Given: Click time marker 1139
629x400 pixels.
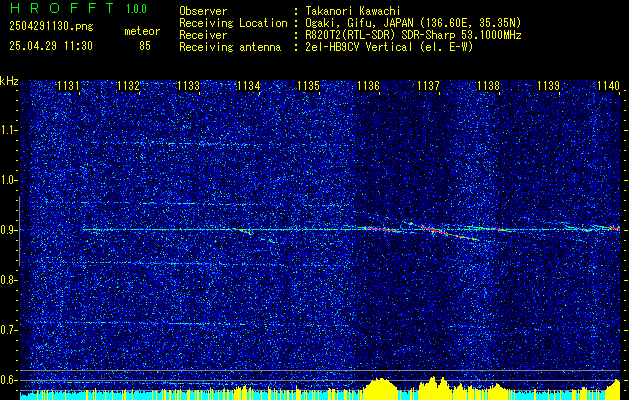Looking at the screenshot, I should coord(548,86).
